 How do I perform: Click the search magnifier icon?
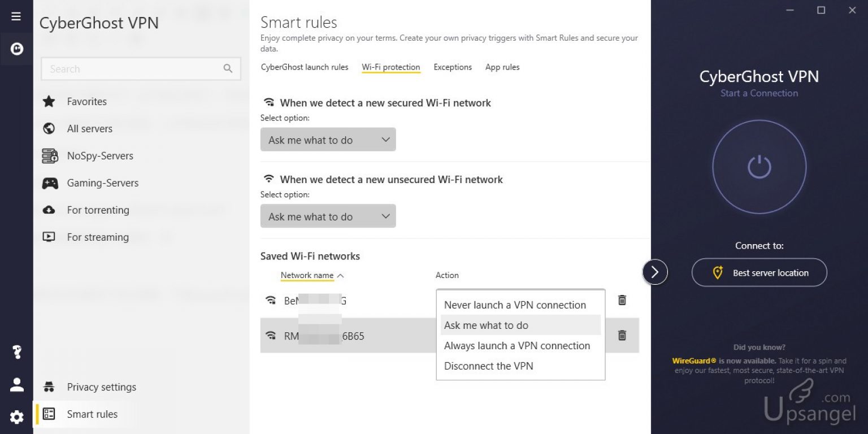228,69
